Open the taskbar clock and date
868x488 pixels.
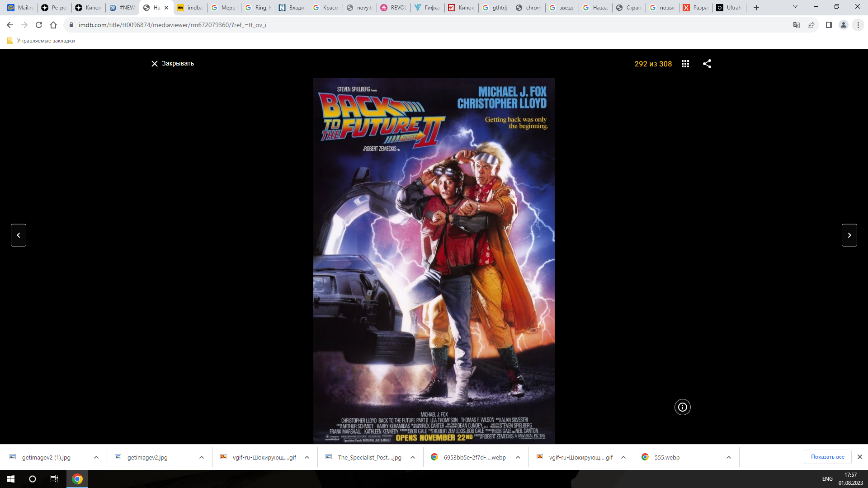tap(850, 479)
